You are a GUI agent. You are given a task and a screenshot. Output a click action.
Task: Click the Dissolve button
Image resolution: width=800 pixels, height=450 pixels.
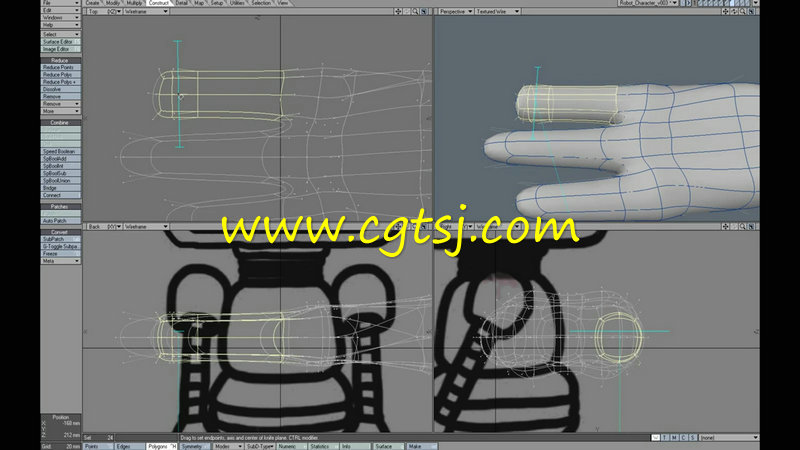tap(61, 89)
